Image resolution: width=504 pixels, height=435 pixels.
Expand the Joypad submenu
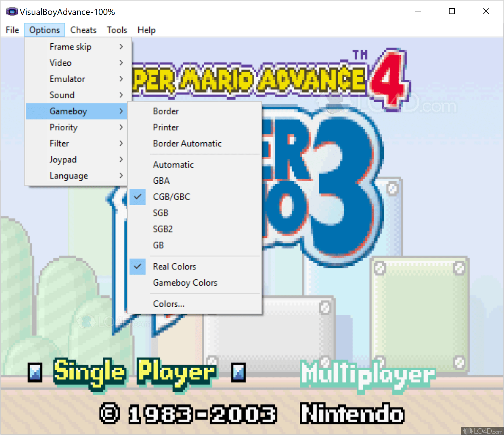(x=63, y=159)
